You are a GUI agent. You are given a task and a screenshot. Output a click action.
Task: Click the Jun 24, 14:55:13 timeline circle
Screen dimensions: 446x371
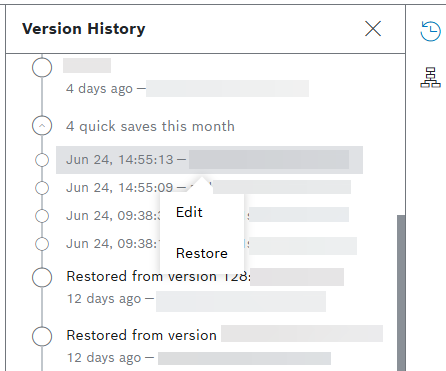[x=42, y=160]
